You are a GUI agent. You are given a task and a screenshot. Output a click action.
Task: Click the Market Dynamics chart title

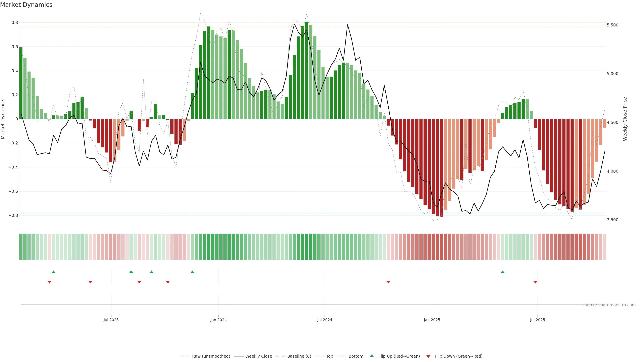(26, 5)
